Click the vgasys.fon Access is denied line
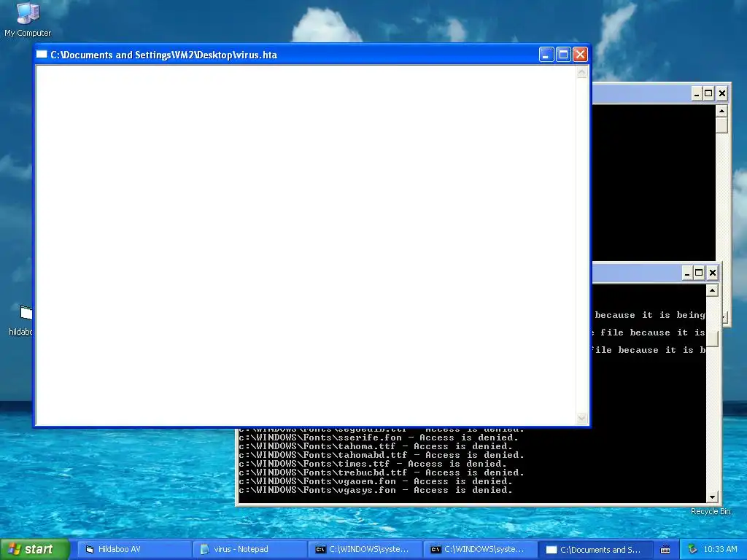The image size is (747, 560). 376,490
